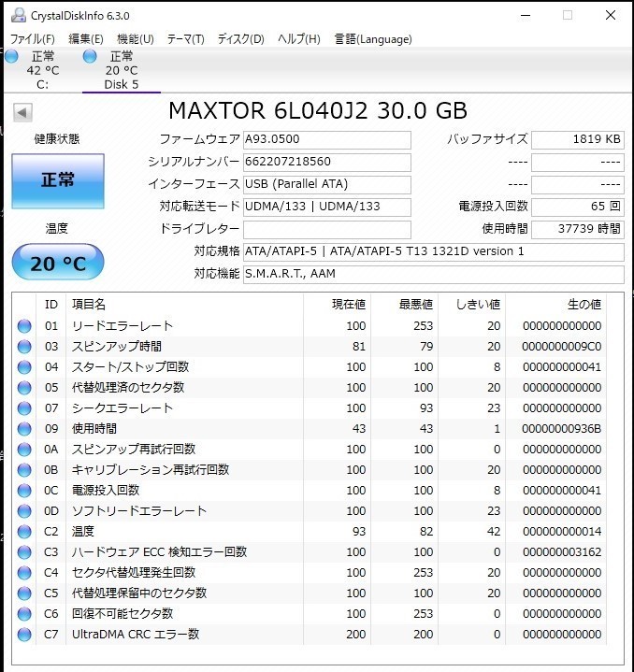Click the standard field ATA/ATAPI-5
The width and height of the screenshot is (634, 672).
(433, 251)
